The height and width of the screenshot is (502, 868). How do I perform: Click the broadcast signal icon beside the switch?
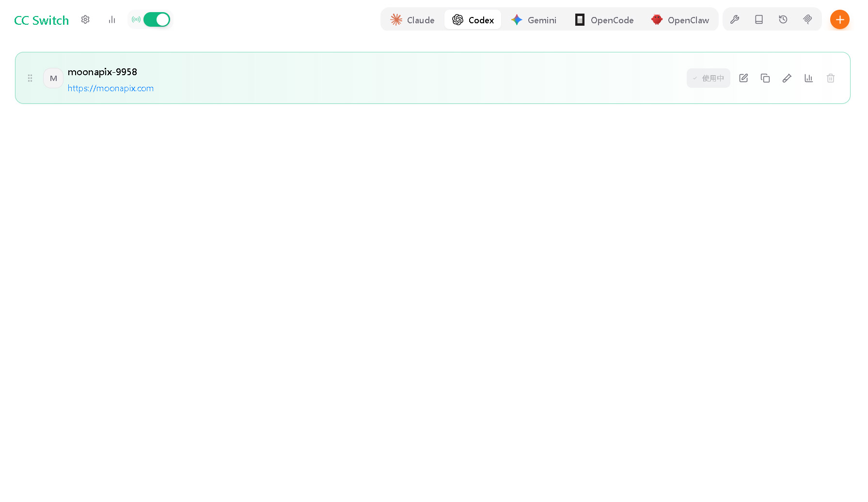[x=136, y=19]
